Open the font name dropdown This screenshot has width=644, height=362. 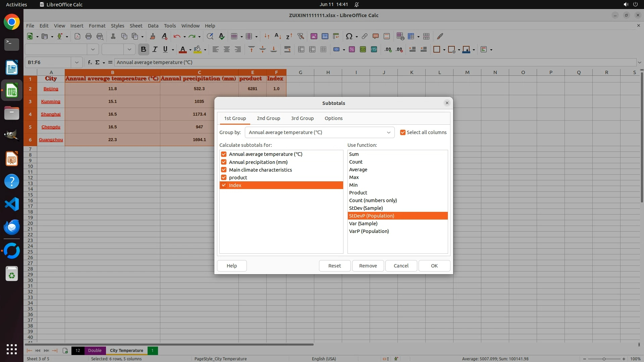(93, 50)
